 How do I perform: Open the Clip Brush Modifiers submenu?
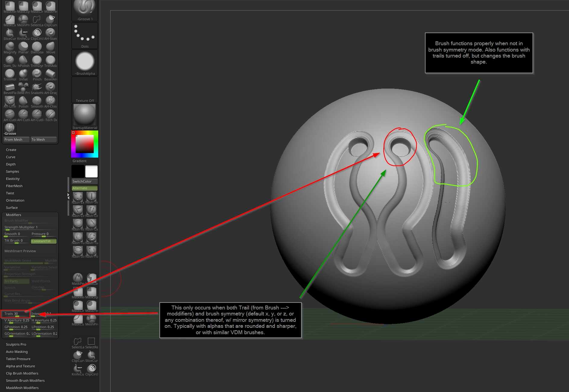click(22, 373)
